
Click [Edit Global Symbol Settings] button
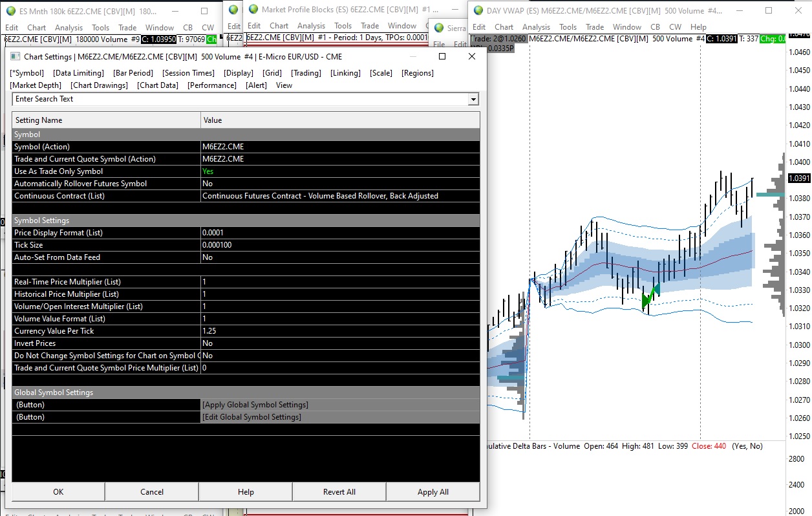point(251,417)
